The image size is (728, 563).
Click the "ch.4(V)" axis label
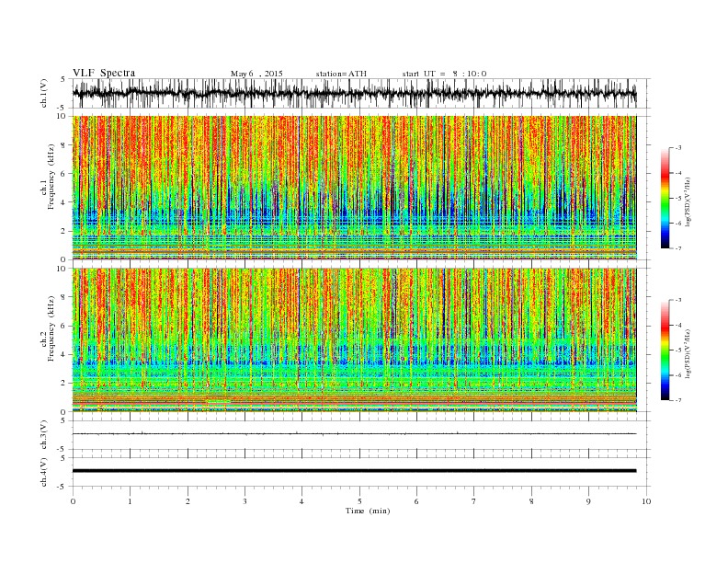pyautogui.click(x=44, y=472)
